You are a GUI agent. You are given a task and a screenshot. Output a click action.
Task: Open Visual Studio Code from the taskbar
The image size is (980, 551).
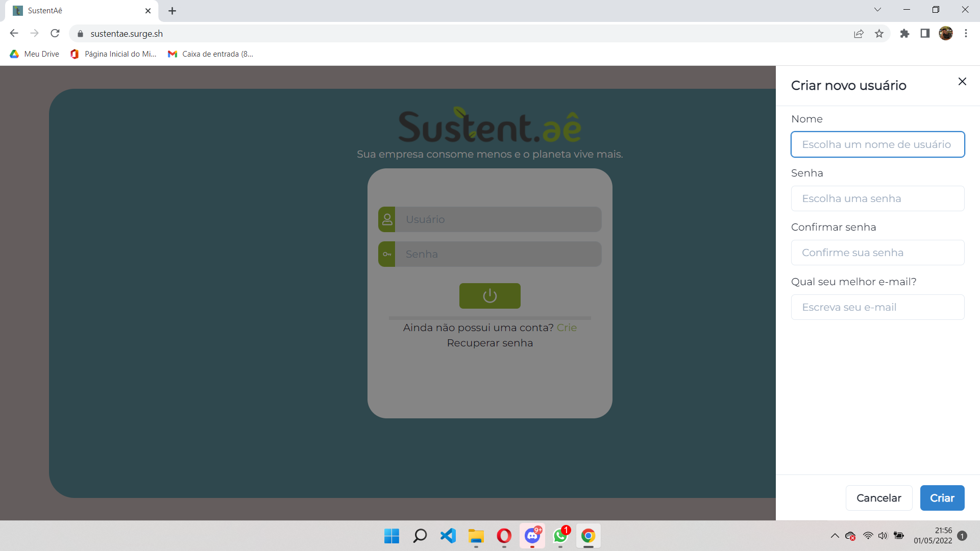pos(448,536)
